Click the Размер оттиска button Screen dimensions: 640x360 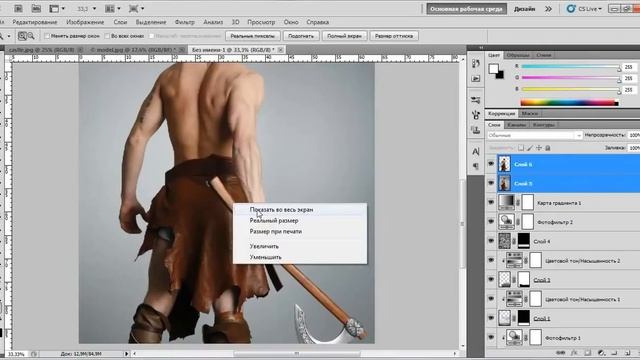coord(394,36)
